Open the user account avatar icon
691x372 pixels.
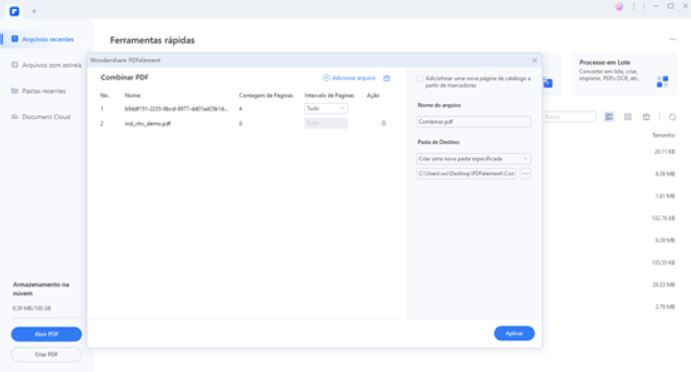[619, 6]
